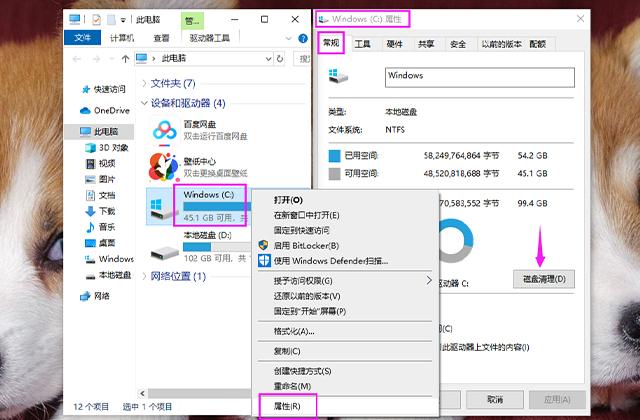Open Pictures (图片) folder in sidebar
The image size is (640, 420).
point(100,179)
